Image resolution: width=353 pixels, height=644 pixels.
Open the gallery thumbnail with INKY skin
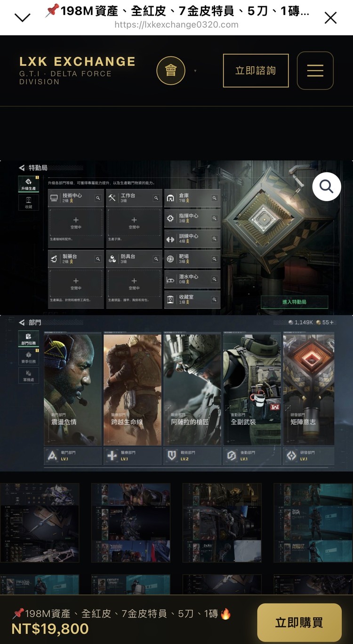(222, 523)
